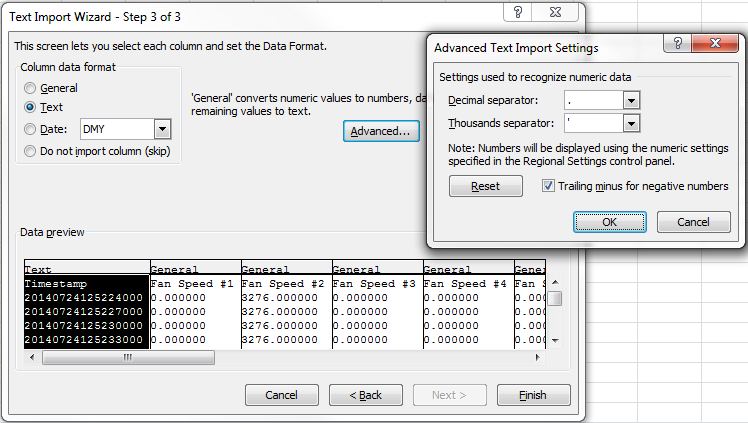Cancel the Advanced Text Import Settings dialog
The width and height of the screenshot is (748, 423).
694,222
